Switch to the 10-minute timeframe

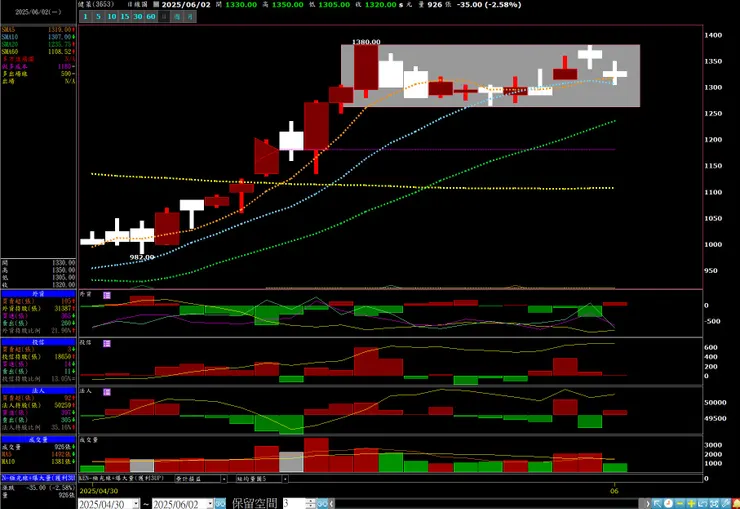click(111, 17)
